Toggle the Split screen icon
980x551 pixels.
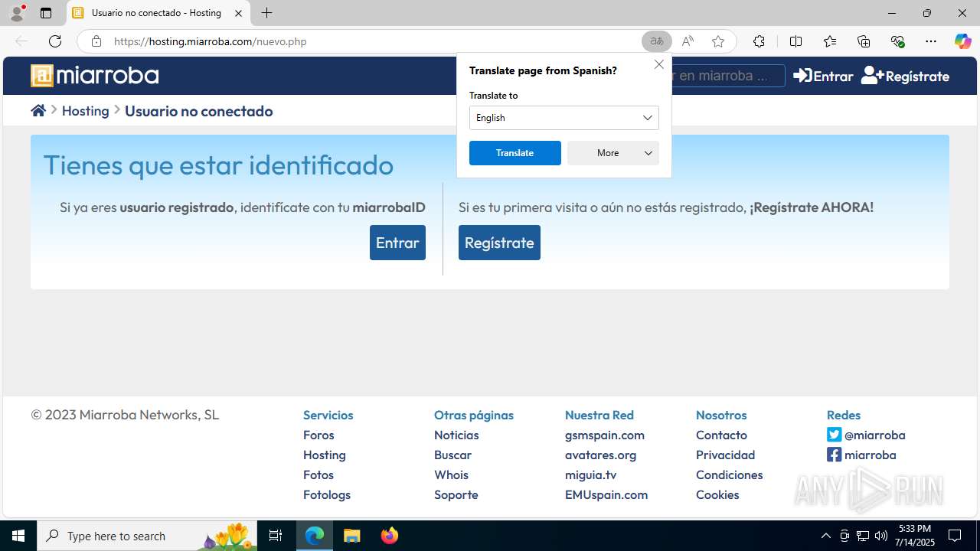(795, 41)
